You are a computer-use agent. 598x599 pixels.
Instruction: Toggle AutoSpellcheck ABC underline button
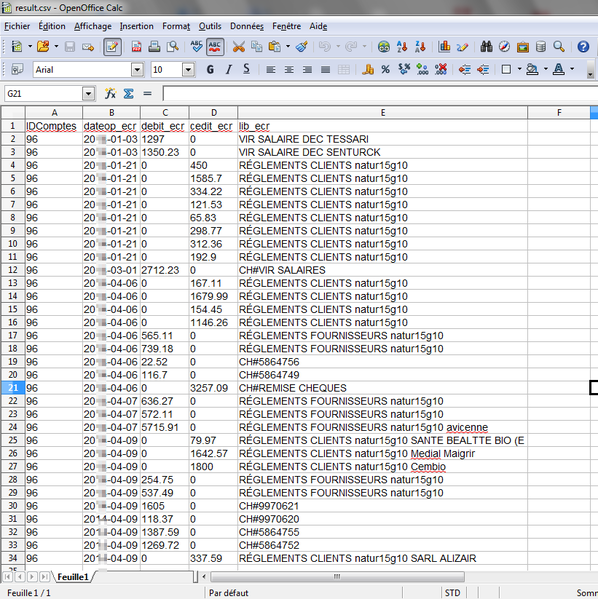pos(215,47)
